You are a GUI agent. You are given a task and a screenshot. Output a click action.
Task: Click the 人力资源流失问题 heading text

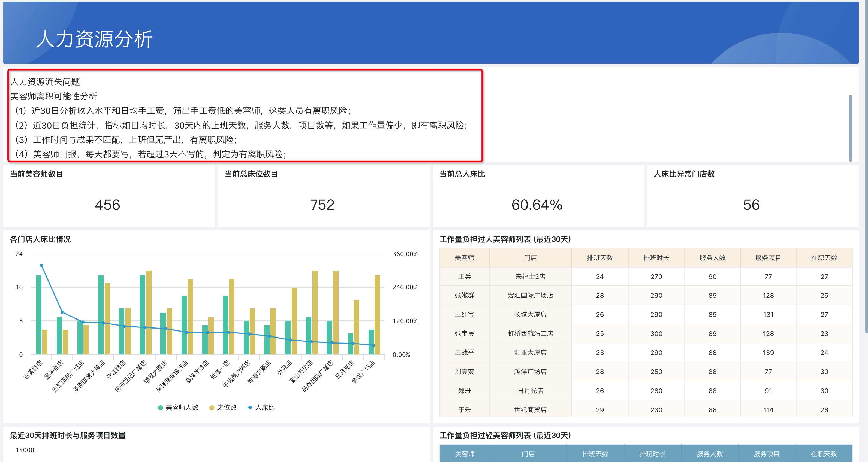pyautogui.click(x=45, y=81)
